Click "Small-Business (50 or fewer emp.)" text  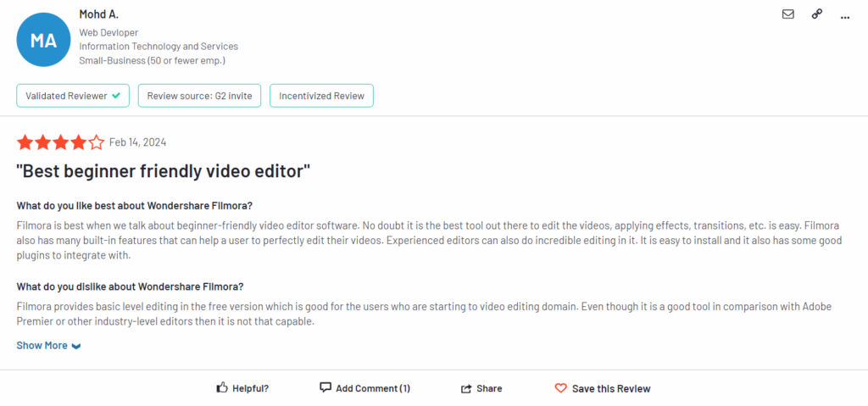[x=153, y=60]
